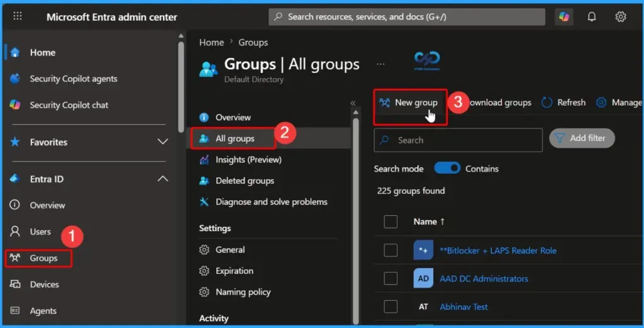This screenshot has height=328, width=644.
Task: Open Deleted groups menu item
Action: click(x=245, y=181)
